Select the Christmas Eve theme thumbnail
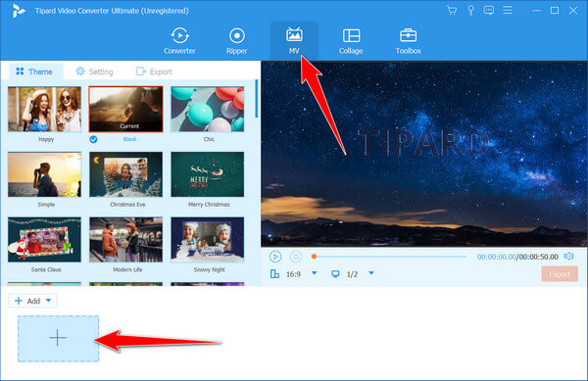The width and height of the screenshot is (588, 381). tap(126, 174)
